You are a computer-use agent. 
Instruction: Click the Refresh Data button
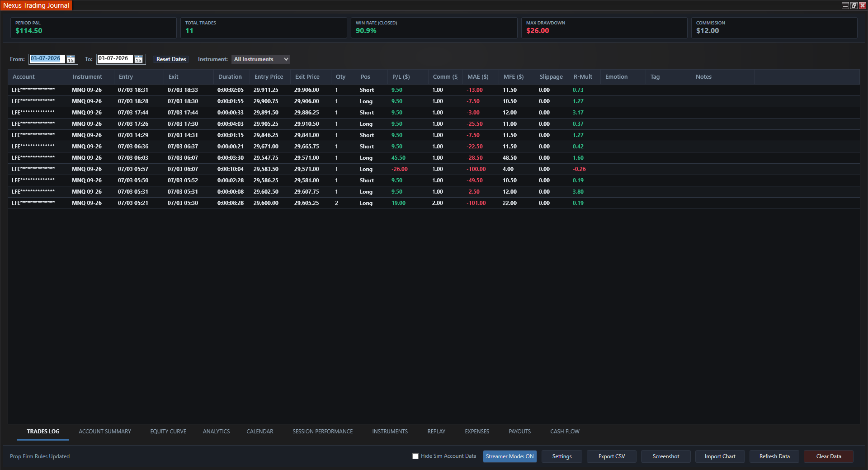pyautogui.click(x=774, y=456)
